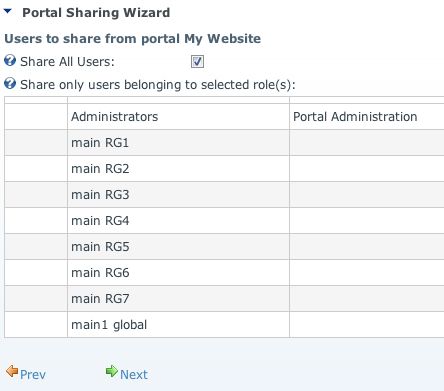444x391 pixels.
Task: Select the main RG5 role row
Action: [x=224, y=247]
